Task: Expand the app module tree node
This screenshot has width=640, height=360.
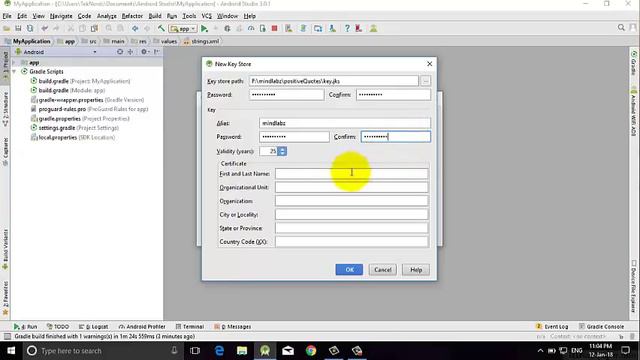Action: click(x=14, y=62)
